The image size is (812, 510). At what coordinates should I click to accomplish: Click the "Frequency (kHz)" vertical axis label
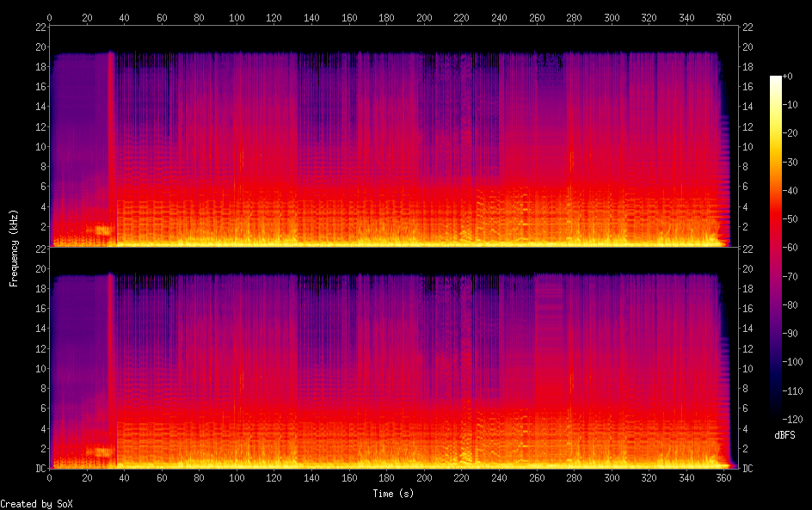click(14, 248)
